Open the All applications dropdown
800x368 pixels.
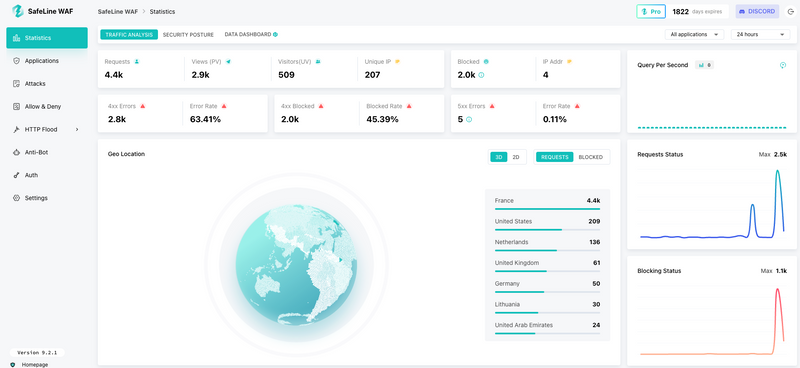694,35
